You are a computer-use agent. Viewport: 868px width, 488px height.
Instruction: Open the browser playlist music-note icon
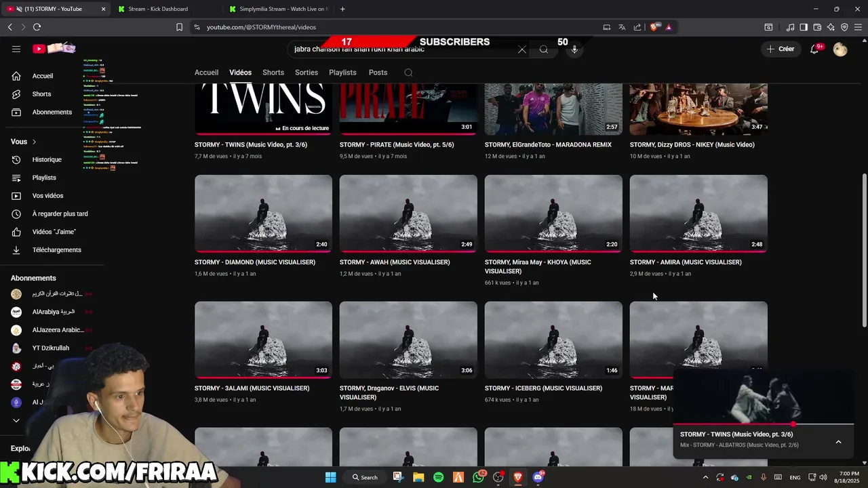790,27
